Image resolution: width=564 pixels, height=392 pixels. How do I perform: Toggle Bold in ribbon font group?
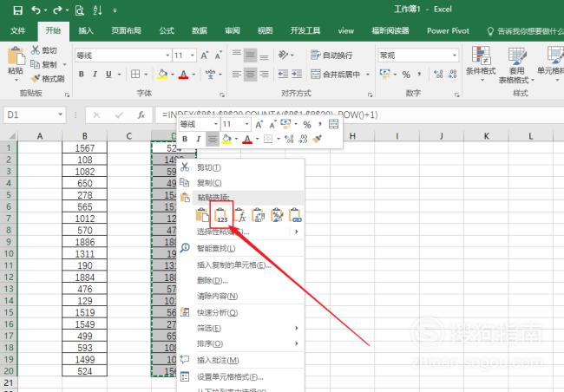(x=82, y=74)
